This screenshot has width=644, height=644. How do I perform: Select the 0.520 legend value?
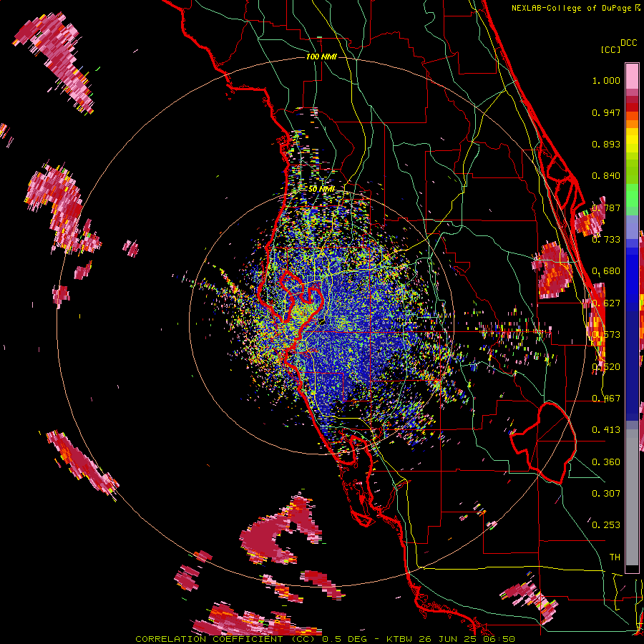point(606,367)
